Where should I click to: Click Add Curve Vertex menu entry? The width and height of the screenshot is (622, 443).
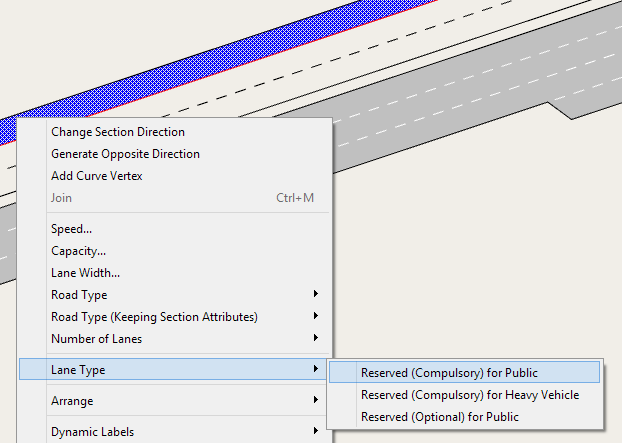96,176
